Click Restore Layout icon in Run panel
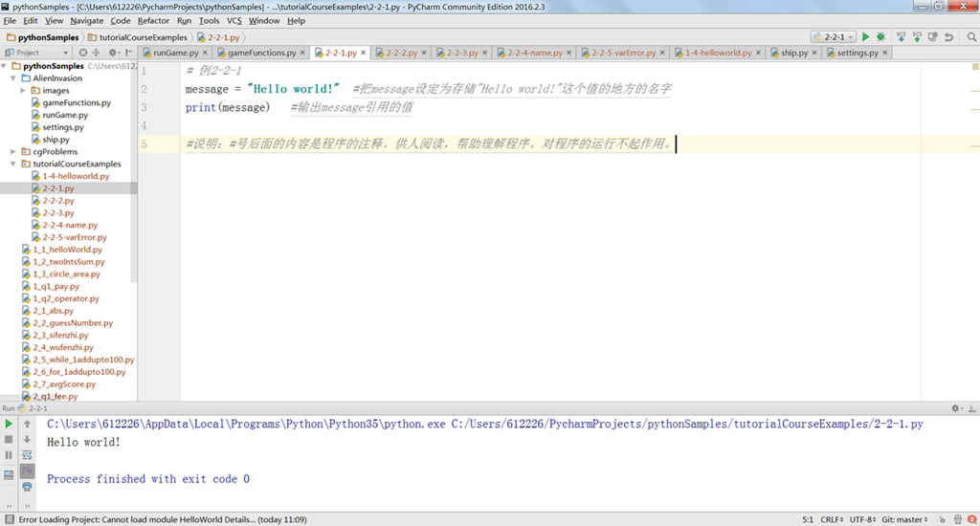This screenshot has height=526, width=980. [x=9, y=474]
